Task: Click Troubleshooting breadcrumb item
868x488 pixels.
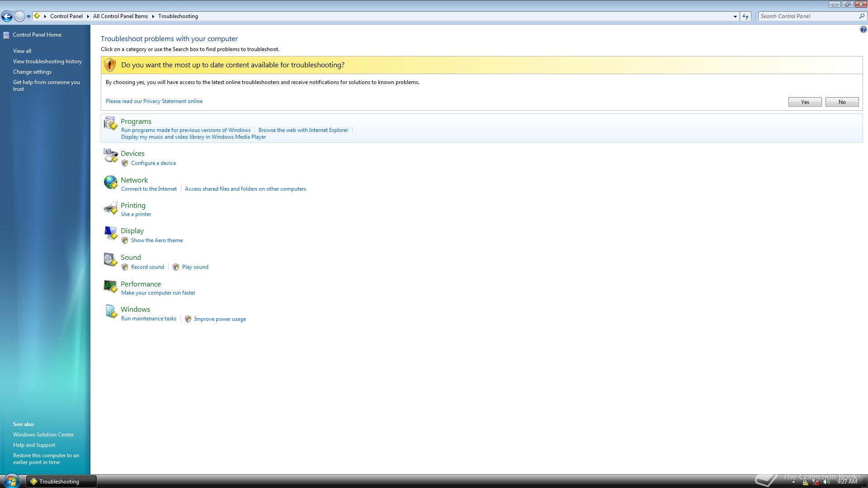Action: (178, 16)
